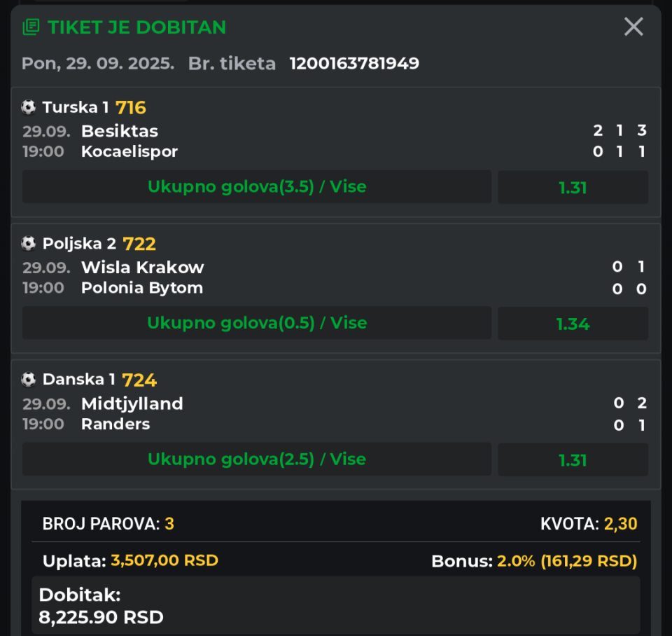The width and height of the screenshot is (672, 636).
Task: Select the ticket number 1200163781949
Action: tap(354, 64)
